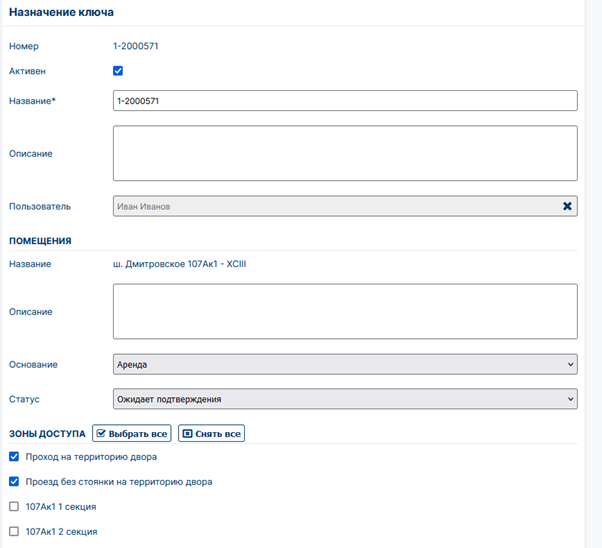Clear the user Иван Иванов with X icon
This screenshot has width=602, height=548.
point(567,206)
